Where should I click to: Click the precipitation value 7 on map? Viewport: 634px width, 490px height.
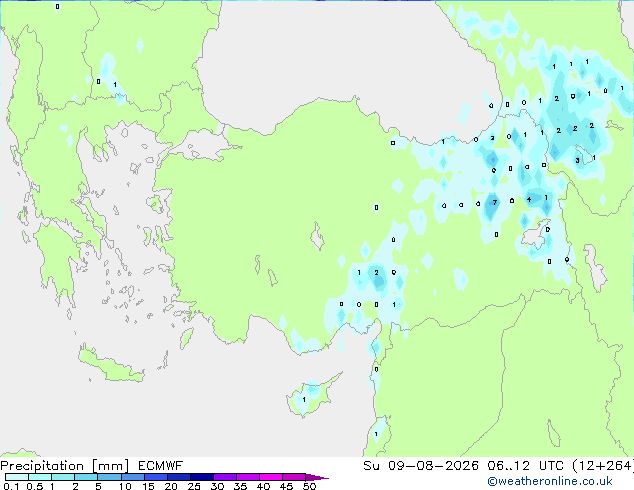tap(495, 203)
